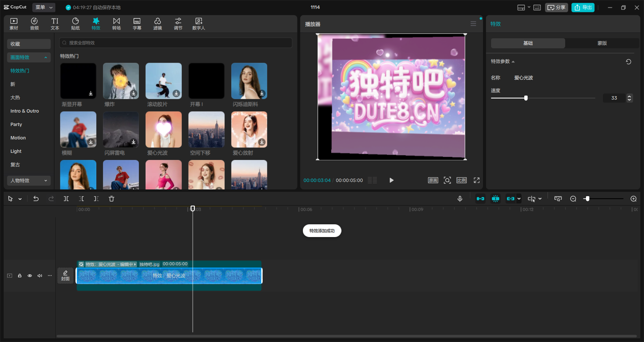Open the 音频 (audio) panel
The width and height of the screenshot is (644, 342).
click(x=34, y=23)
